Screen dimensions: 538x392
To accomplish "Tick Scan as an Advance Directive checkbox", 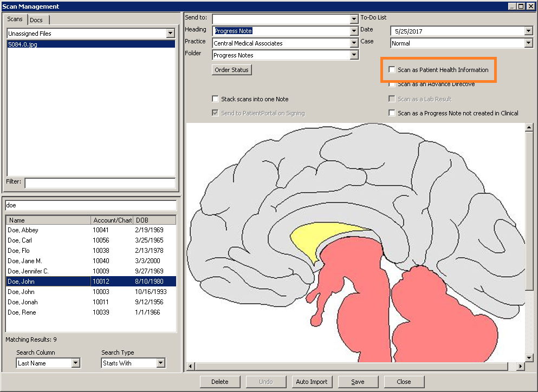I will (x=392, y=84).
